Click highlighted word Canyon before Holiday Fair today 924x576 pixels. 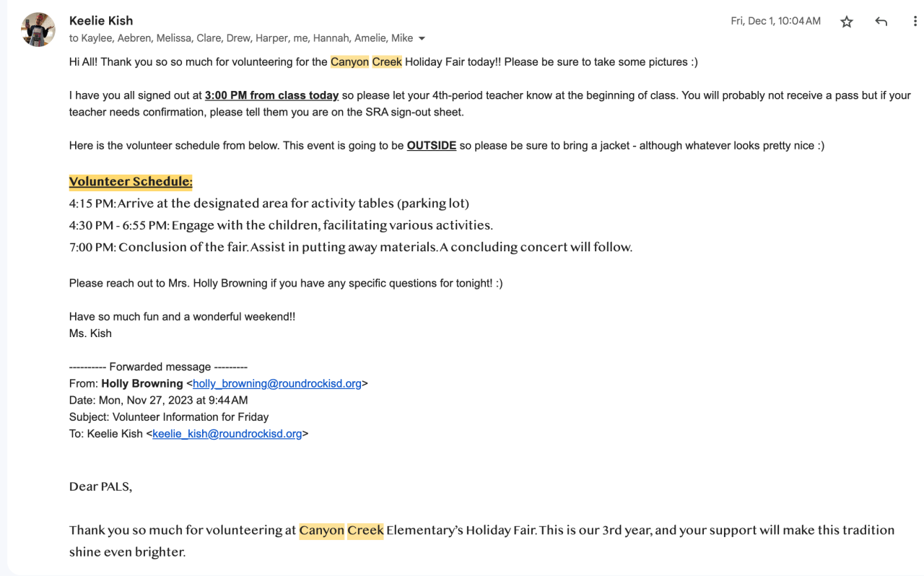coord(349,62)
